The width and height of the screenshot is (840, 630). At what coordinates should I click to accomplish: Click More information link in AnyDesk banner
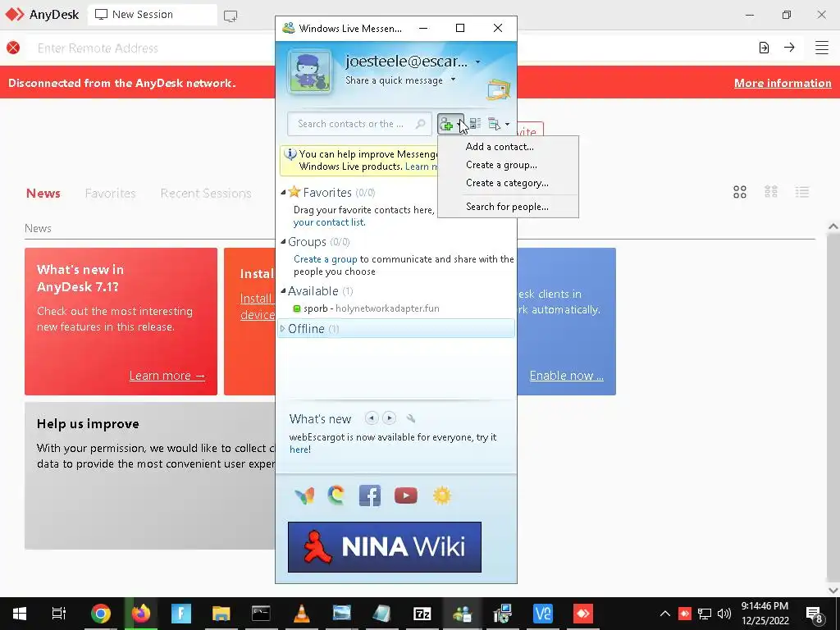pyautogui.click(x=783, y=83)
